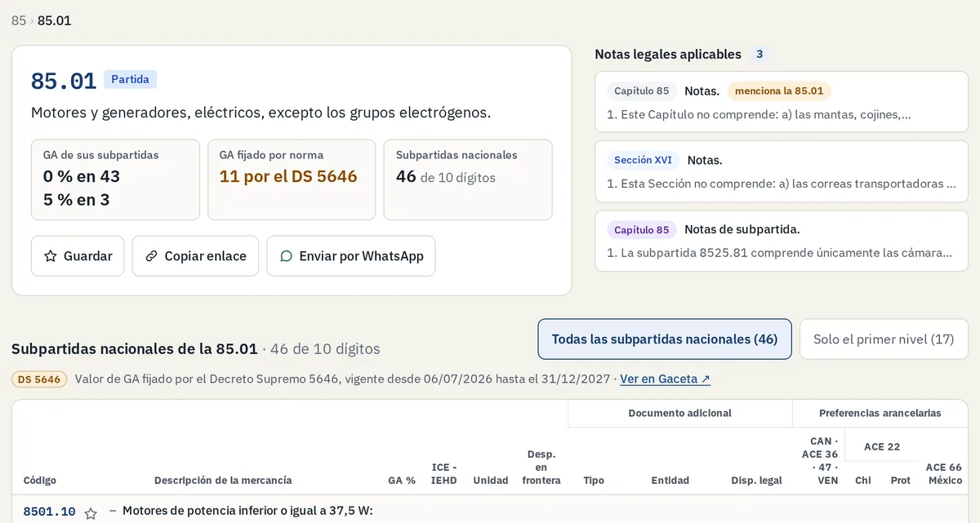Click '11 por el DS 5646' value

click(288, 176)
